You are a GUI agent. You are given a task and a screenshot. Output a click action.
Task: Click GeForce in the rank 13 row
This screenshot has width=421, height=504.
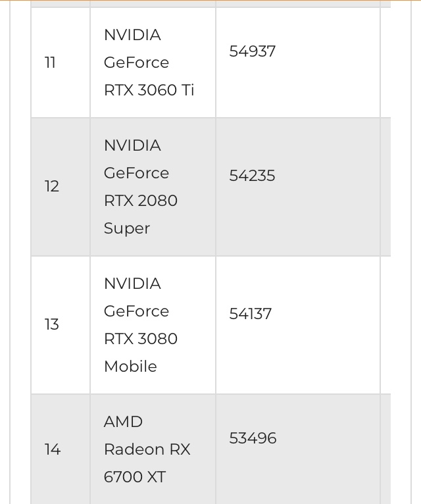click(136, 311)
